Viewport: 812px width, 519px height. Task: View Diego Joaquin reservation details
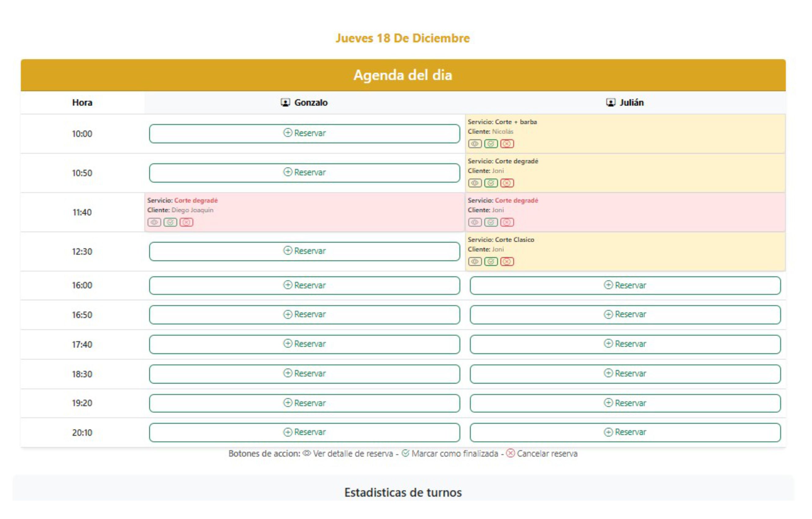(x=154, y=223)
